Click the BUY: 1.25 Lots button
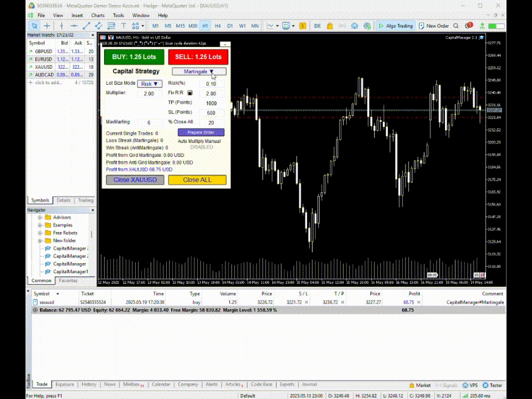Image resolution: width=532 pixels, height=399 pixels. tap(134, 57)
